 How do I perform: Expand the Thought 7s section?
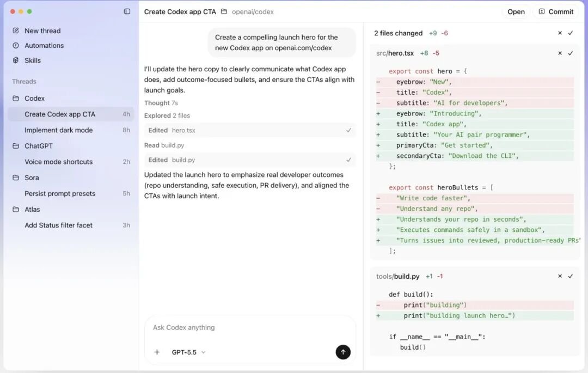[x=161, y=103]
